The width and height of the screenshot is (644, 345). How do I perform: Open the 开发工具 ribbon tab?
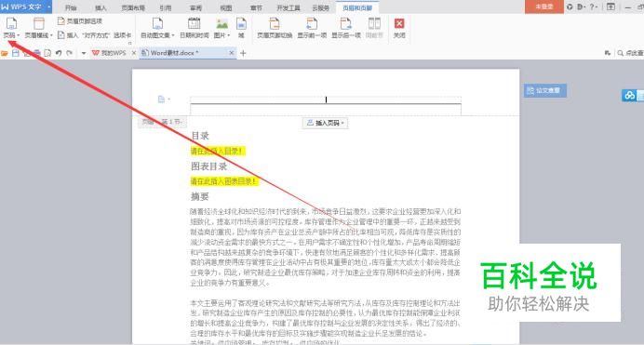[x=288, y=7]
